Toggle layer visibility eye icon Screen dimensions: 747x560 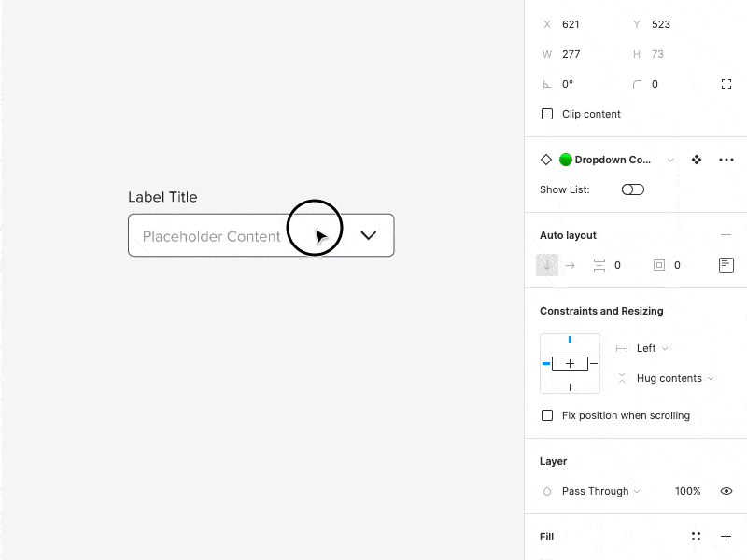click(726, 491)
